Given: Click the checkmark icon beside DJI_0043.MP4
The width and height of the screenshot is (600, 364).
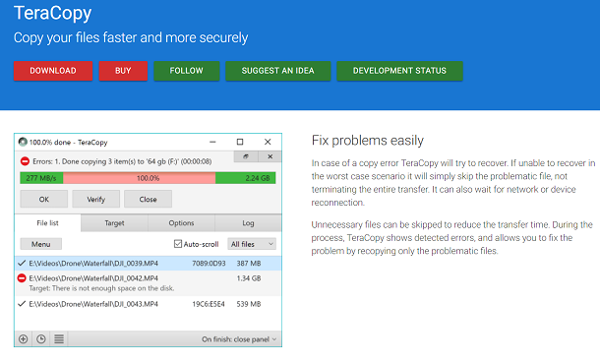Looking at the screenshot, I should click(22, 304).
